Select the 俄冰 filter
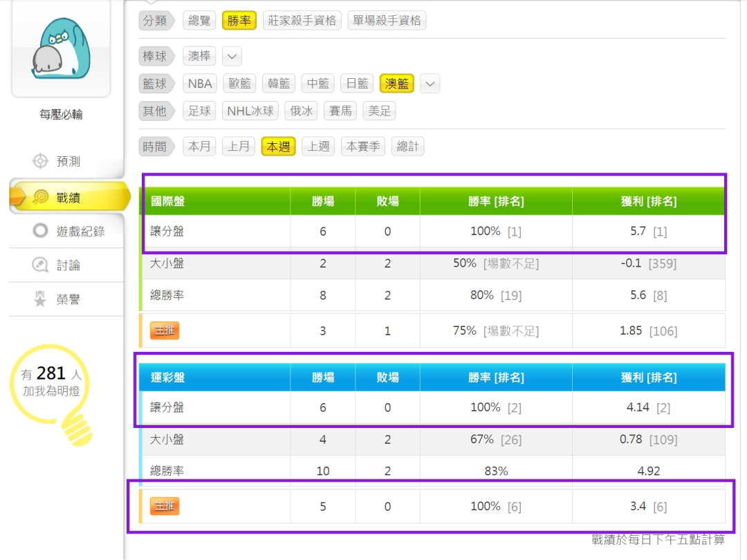Image resolution: width=747 pixels, height=560 pixels. (x=301, y=111)
